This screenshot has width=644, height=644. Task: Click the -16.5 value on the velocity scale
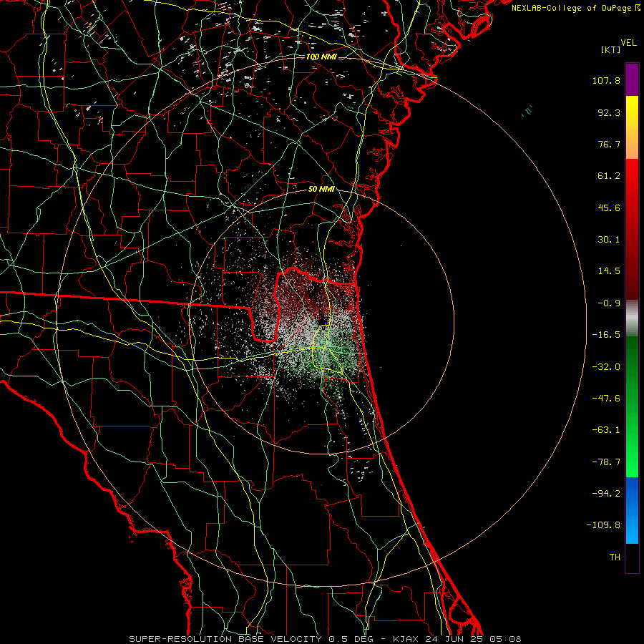(x=606, y=335)
